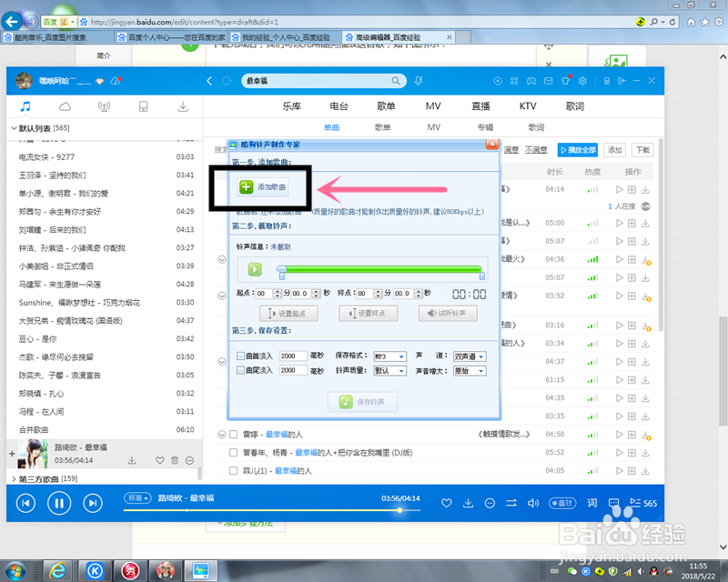Download the 05:00 search result song

[x=645, y=223]
